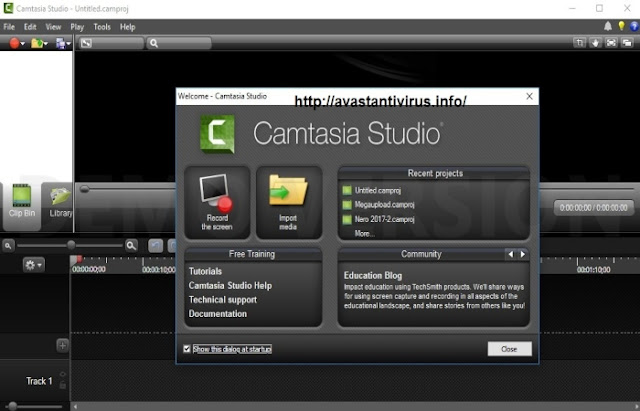Screen dimensions: 640x411
Task: Select the Pan hand tool
Action: (595, 42)
